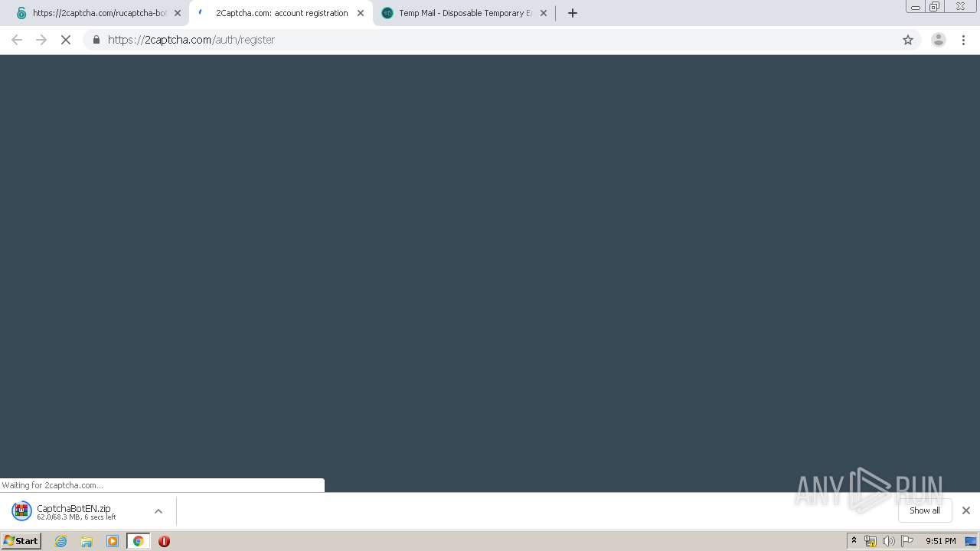The width and height of the screenshot is (980, 551).
Task: Close the account registration tab
Action: pyautogui.click(x=361, y=13)
